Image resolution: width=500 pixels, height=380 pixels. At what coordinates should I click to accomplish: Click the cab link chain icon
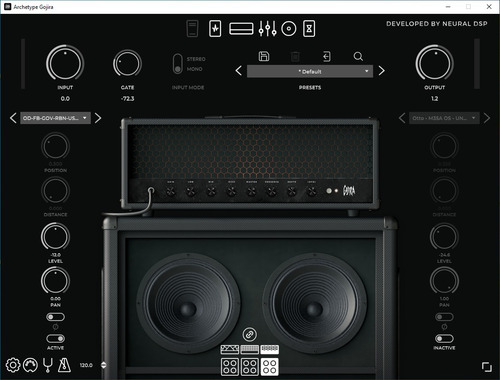click(250, 334)
